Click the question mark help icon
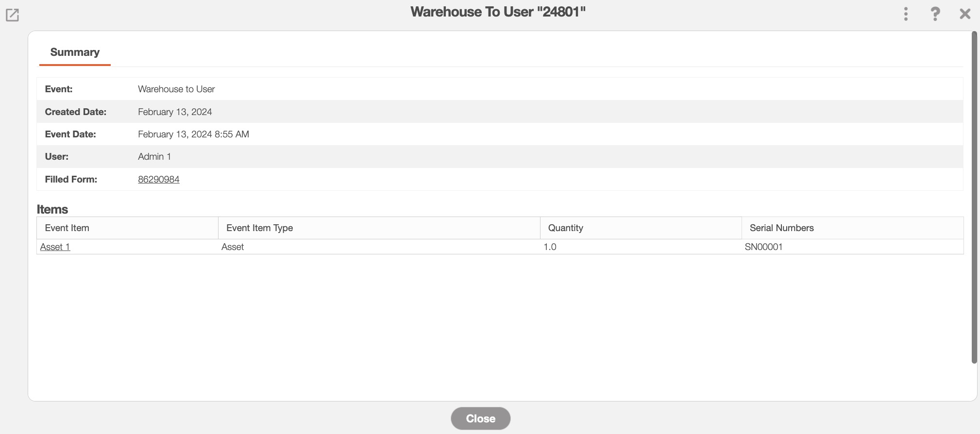This screenshot has height=434, width=980. pos(935,14)
